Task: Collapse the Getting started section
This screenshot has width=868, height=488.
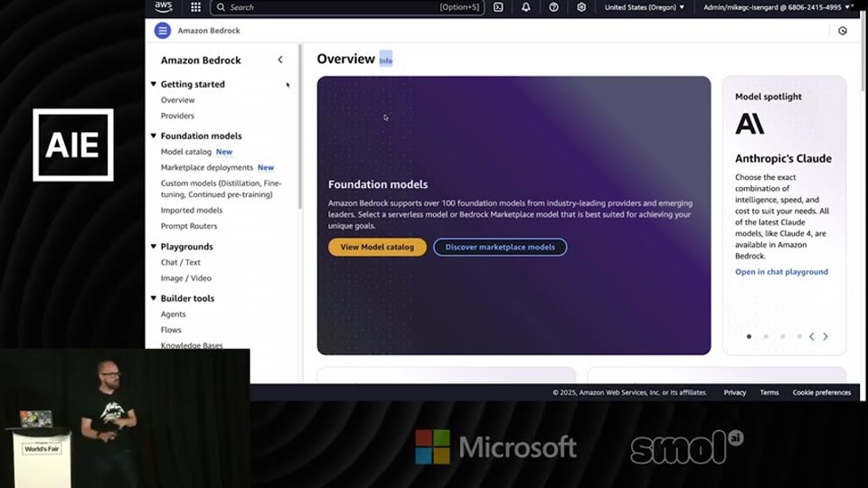Action: click(154, 84)
